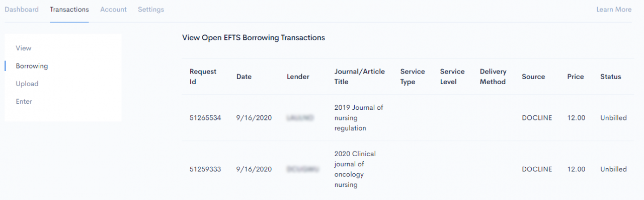Screen dimensions: 644x200
Task: Choose Enter in the sidebar menu
Action: pos(24,101)
